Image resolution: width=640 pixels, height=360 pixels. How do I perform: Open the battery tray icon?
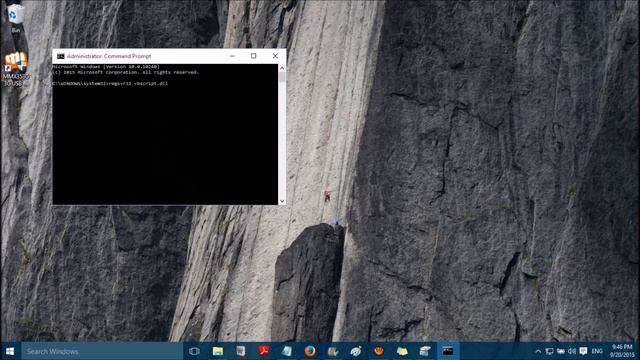[561, 351]
